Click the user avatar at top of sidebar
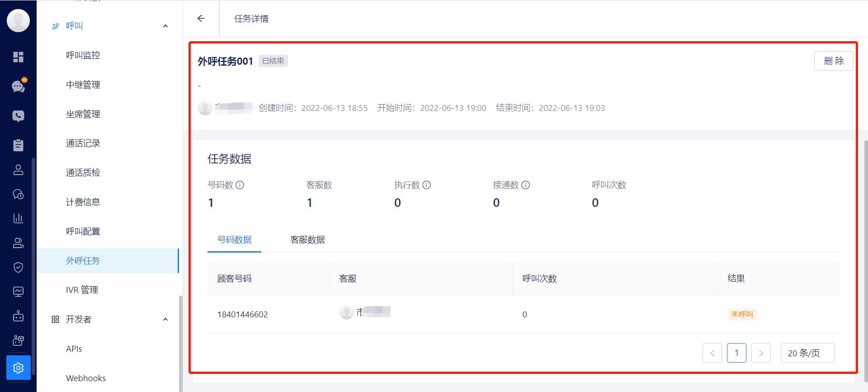868x392 pixels. [x=18, y=20]
